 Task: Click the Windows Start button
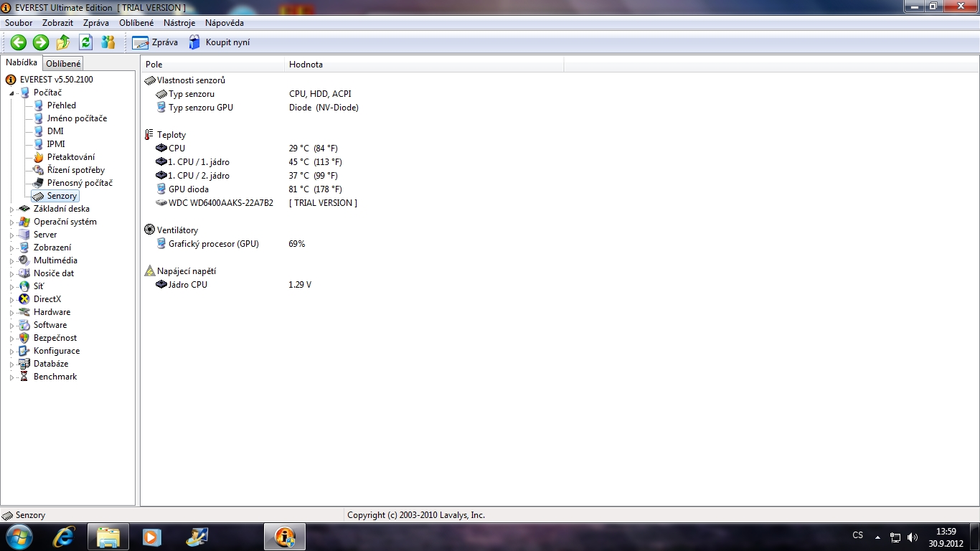(18, 537)
